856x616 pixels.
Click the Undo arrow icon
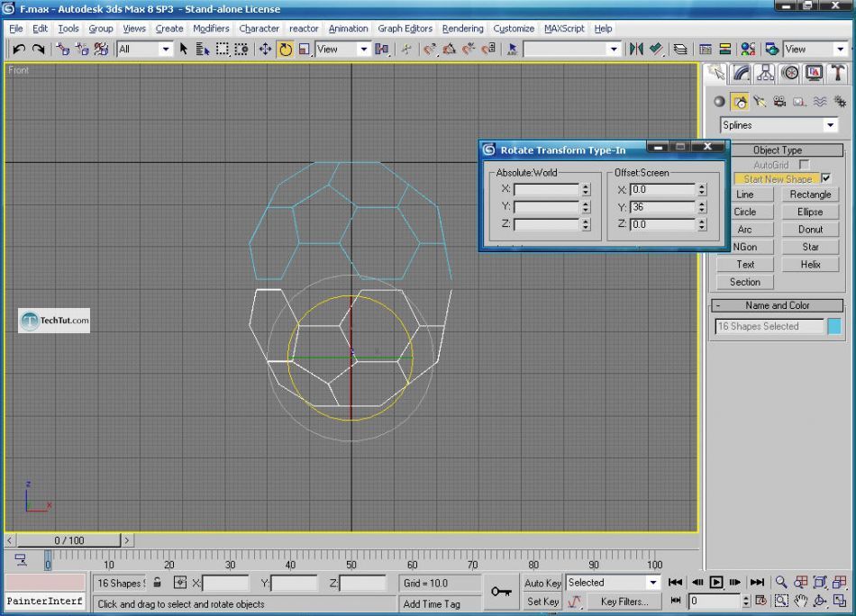(x=19, y=50)
